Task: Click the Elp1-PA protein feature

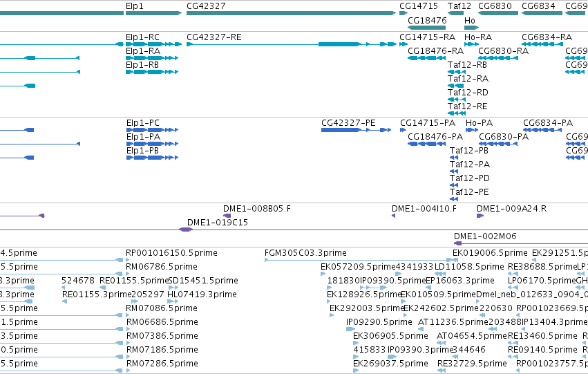Action: point(152,144)
